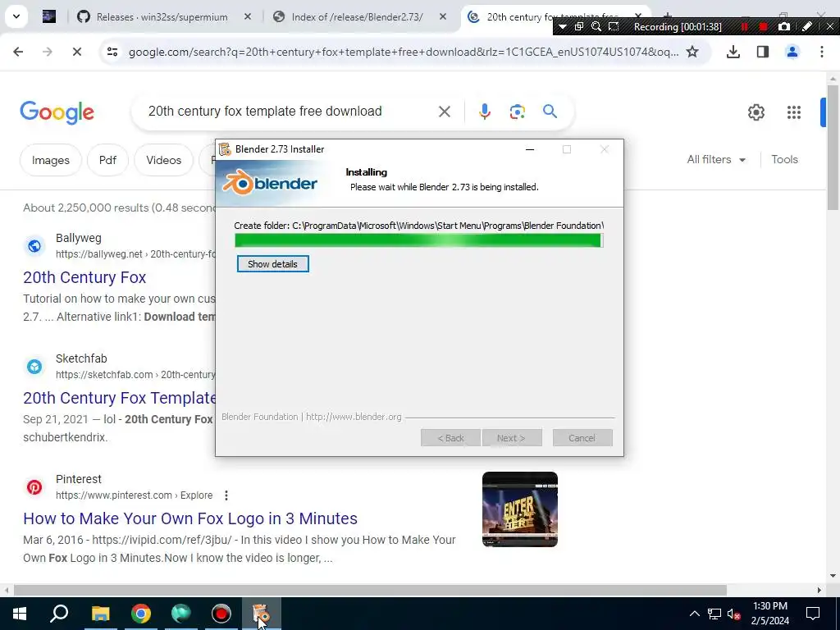This screenshot has width=840, height=630.
Task: Open the Sketchfab 20th Century Fox Template result
Action: (120, 398)
